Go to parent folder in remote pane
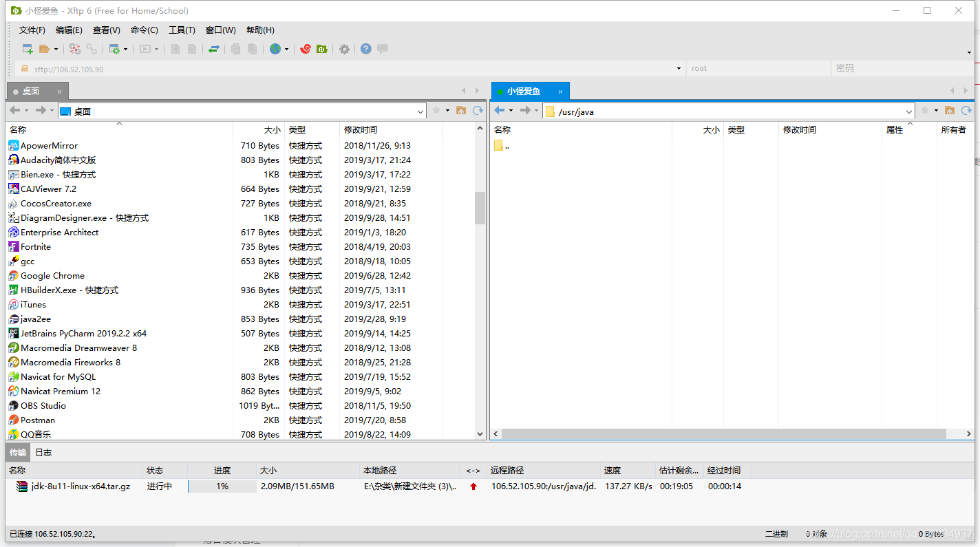 950,110
